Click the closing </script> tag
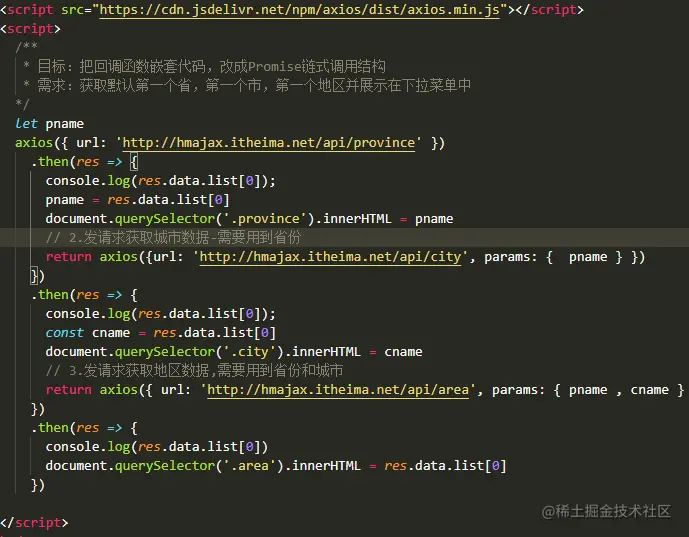 [x=34, y=522]
